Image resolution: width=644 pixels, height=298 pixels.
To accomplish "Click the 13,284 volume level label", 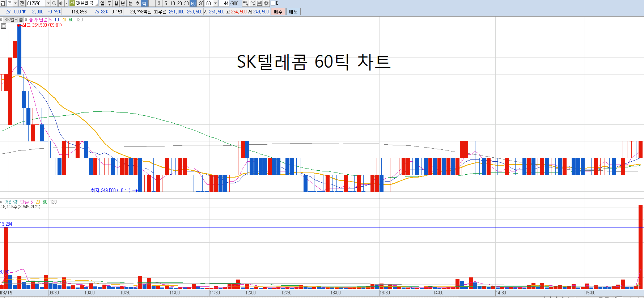I will point(6,224).
